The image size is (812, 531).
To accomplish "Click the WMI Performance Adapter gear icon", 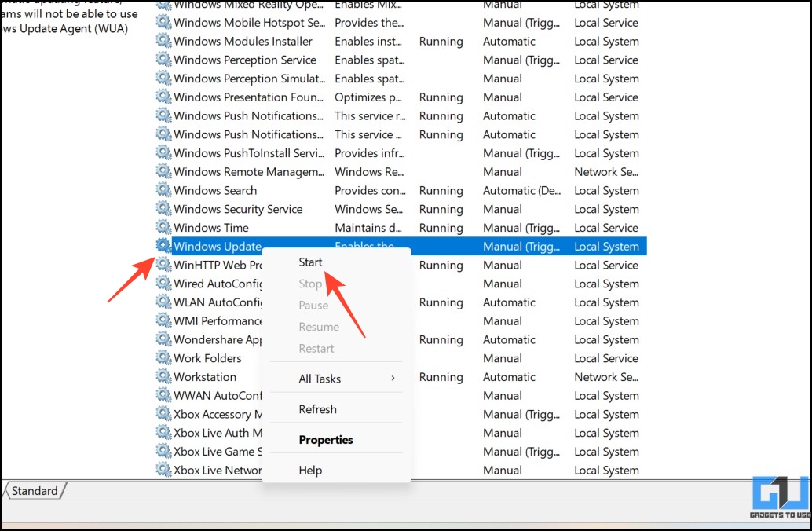I will pos(163,320).
